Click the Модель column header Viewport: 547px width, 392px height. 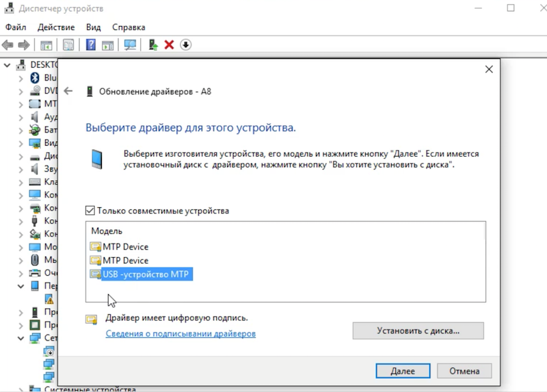[x=107, y=231]
